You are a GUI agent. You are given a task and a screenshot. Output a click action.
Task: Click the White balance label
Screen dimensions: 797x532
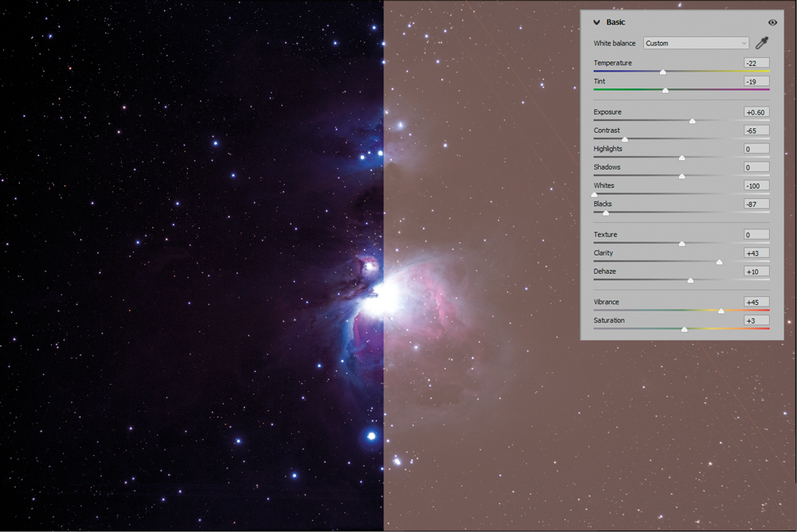pos(614,43)
